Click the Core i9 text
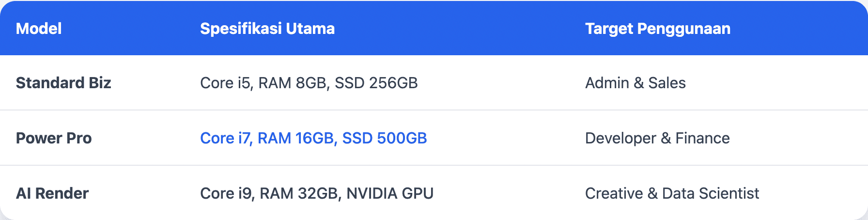Image resolution: width=868 pixels, height=220 pixels. coord(226,193)
